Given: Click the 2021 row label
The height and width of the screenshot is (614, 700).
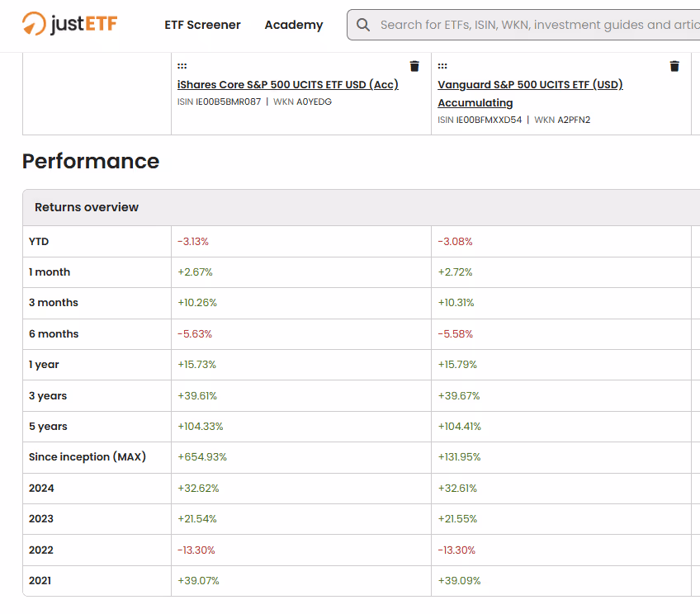Looking at the screenshot, I should point(40,580).
